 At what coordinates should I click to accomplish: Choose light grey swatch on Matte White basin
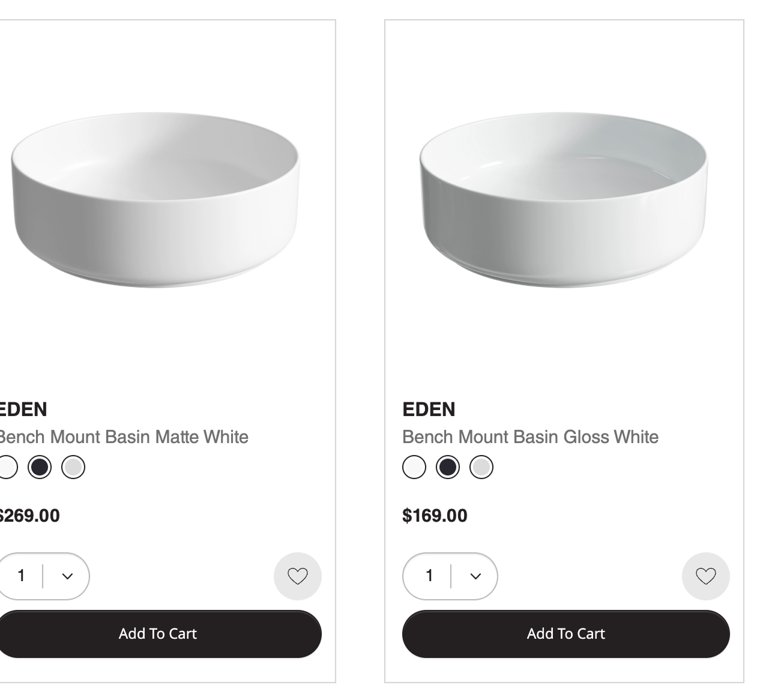pos(73,467)
